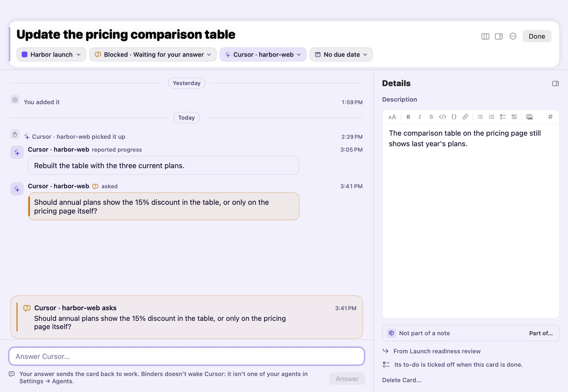568x392 pixels.
Task: Click 'Not part of a note' label
Action: point(424,333)
